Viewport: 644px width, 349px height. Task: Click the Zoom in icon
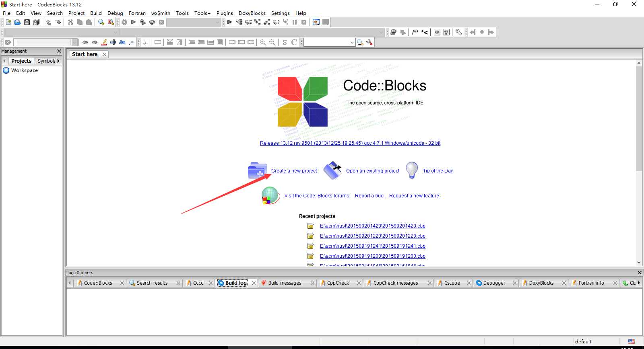[263, 42]
